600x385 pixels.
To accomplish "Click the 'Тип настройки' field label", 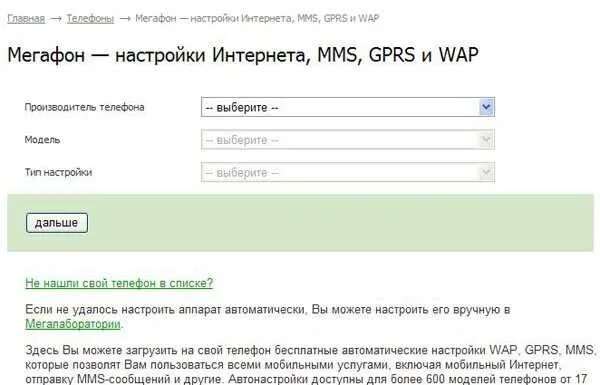I will tap(58, 172).
